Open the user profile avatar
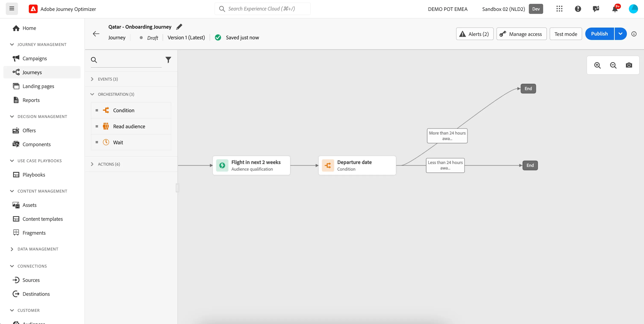The image size is (644, 324). (x=633, y=9)
